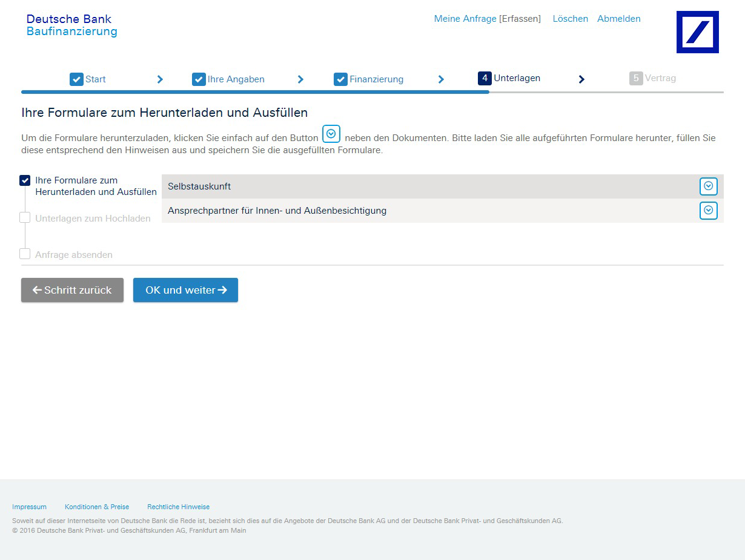Click the Ihre Formulare zum Herunterladen sidebar label
This screenshot has height=560, width=745.
[x=96, y=186]
